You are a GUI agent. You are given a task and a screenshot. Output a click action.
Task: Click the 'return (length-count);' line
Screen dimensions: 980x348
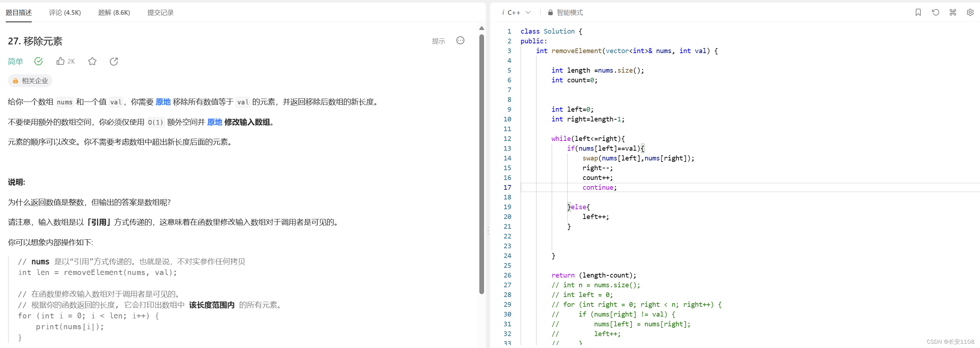tap(594, 275)
